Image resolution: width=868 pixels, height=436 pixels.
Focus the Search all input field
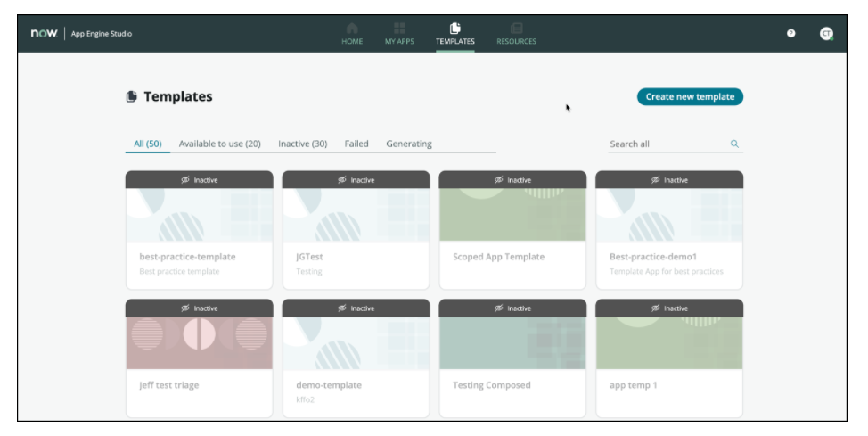click(664, 144)
